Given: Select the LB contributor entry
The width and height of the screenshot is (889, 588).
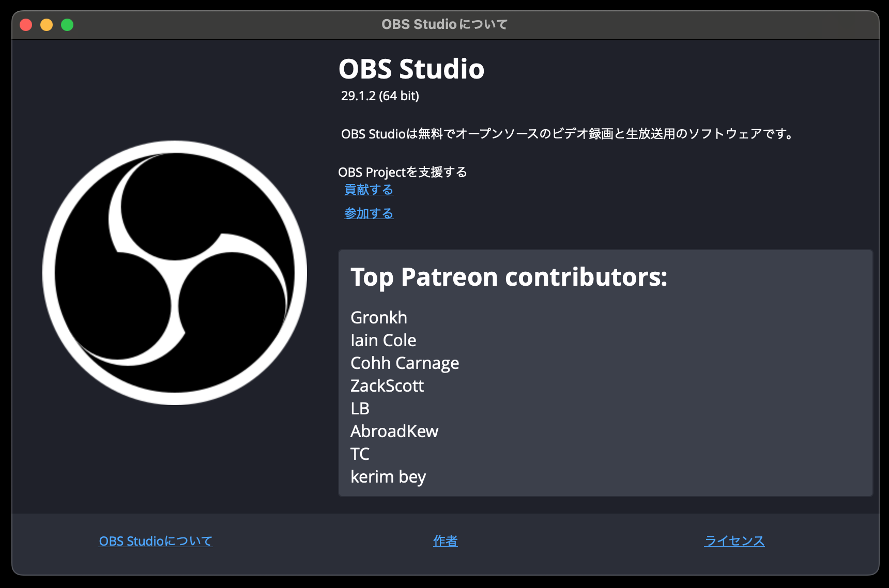Looking at the screenshot, I should (x=360, y=409).
